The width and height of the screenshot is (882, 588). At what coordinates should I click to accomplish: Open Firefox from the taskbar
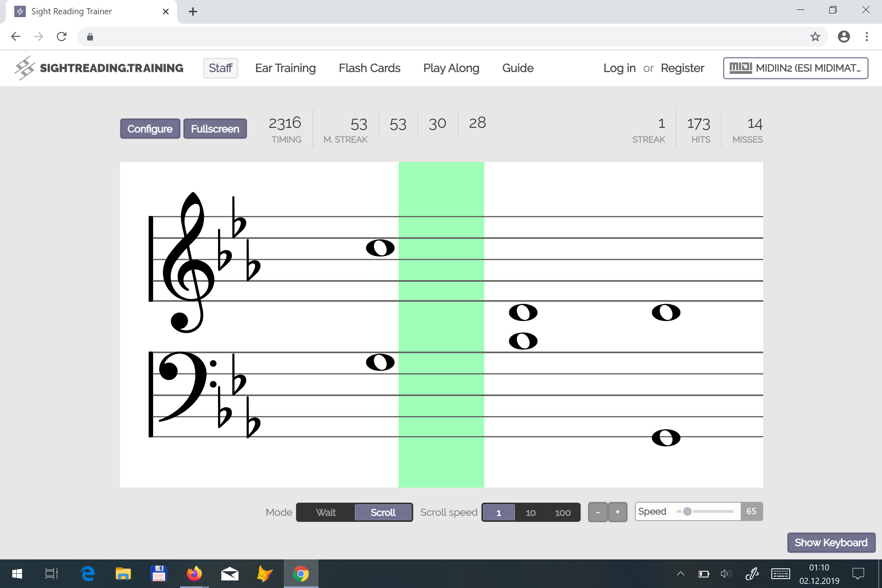pyautogui.click(x=194, y=574)
